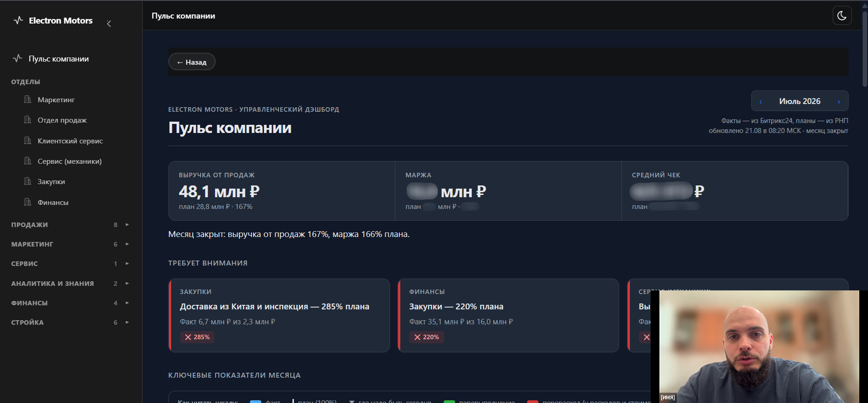The width and height of the screenshot is (868, 403).
Task: Click the building icon beside Финансы
Action: [x=28, y=202]
